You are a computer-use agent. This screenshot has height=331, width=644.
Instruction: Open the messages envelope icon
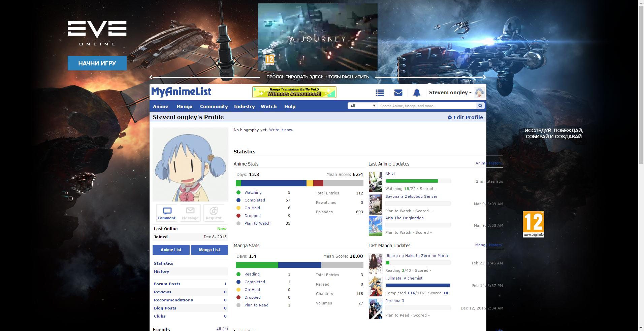(398, 93)
